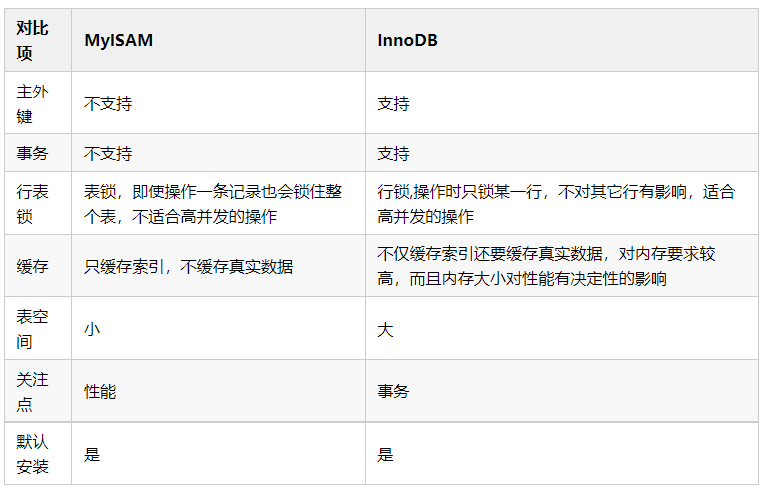Click the 事务 row label in first column
Screen dimensions: 763x489
pos(32,155)
